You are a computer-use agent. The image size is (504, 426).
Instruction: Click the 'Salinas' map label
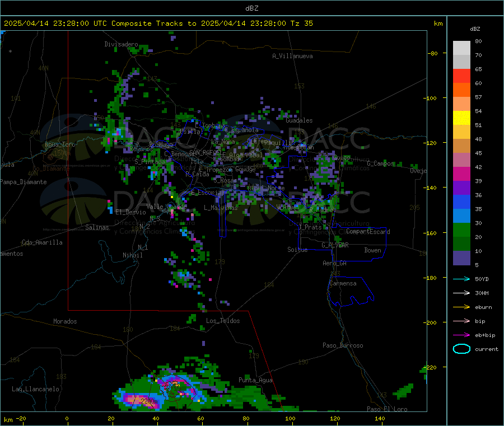tap(97, 227)
